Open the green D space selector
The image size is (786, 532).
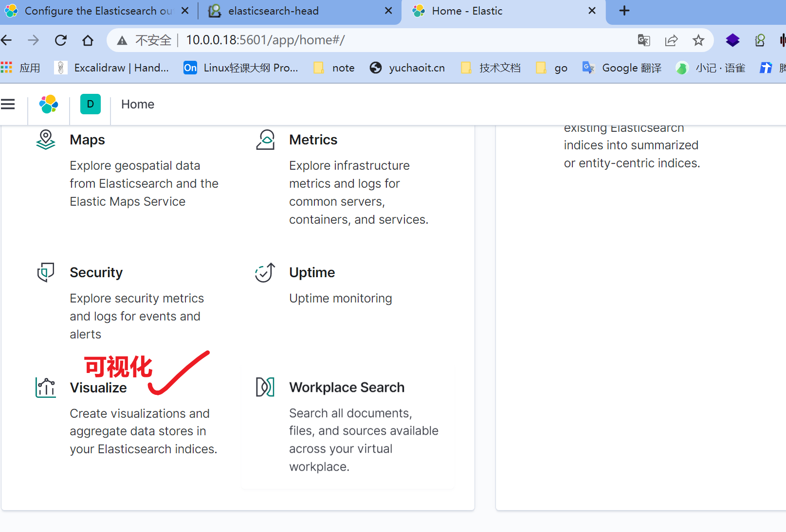point(90,104)
